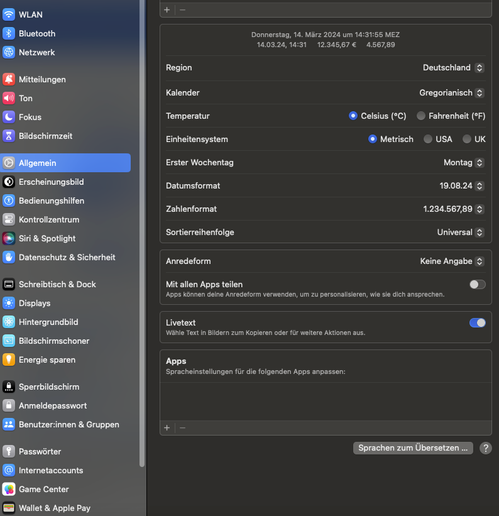Open the Anmeldepasswort icon
The height and width of the screenshot is (516, 499).
[9, 406]
